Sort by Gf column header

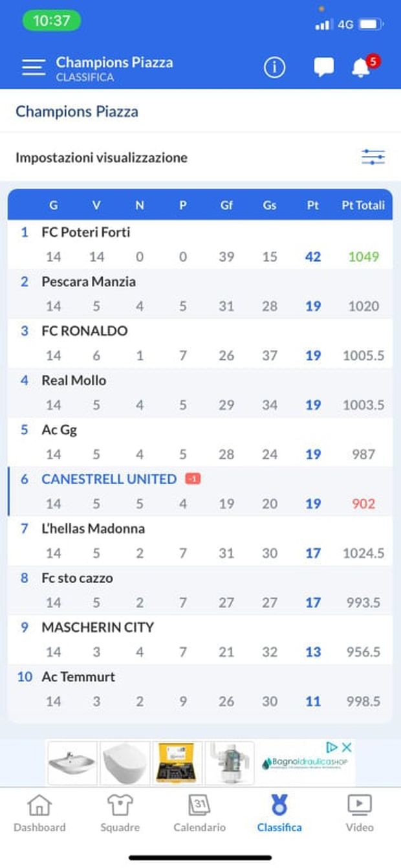[226, 205]
